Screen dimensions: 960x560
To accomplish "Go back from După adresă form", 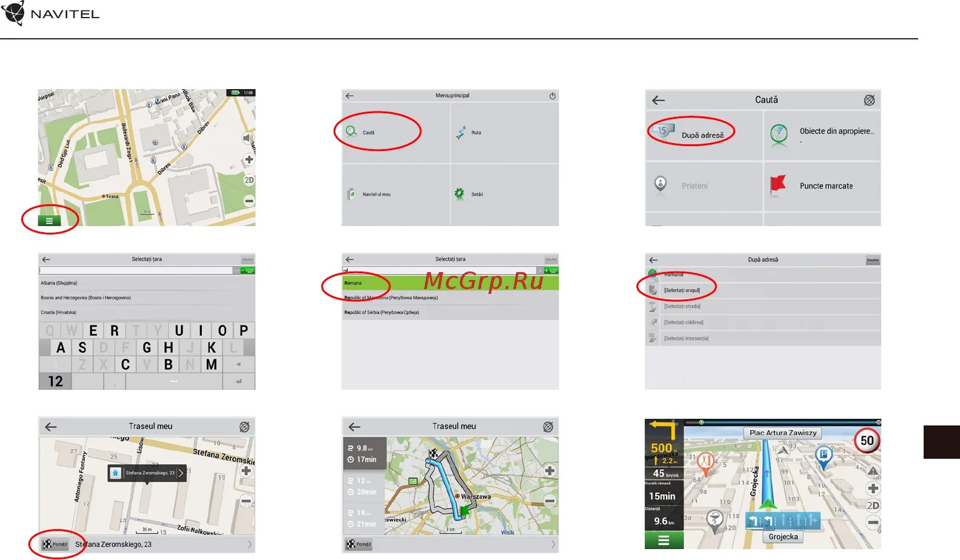I will [653, 260].
